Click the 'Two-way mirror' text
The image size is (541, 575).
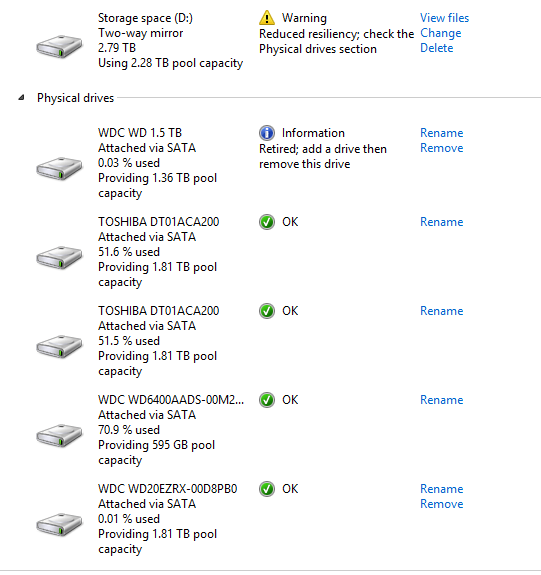pos(140,33)
